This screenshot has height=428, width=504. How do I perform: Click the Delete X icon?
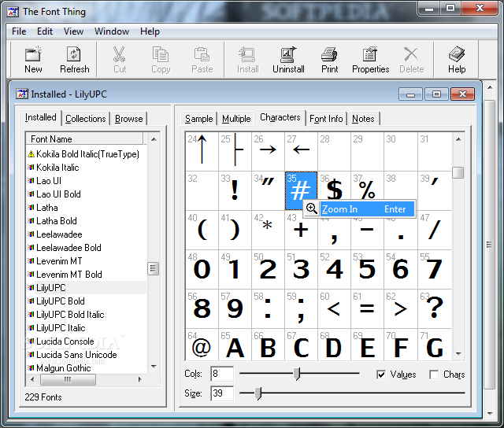411,54
